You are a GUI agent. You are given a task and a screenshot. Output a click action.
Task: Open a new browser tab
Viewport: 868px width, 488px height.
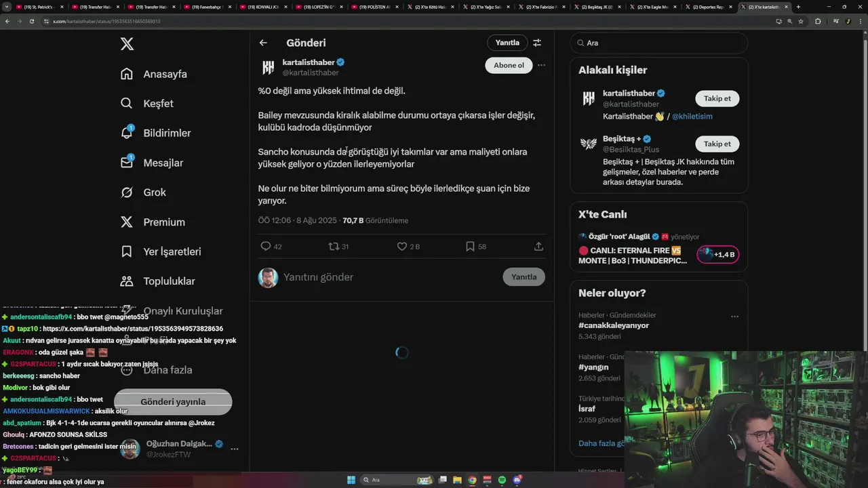point(798,7)
